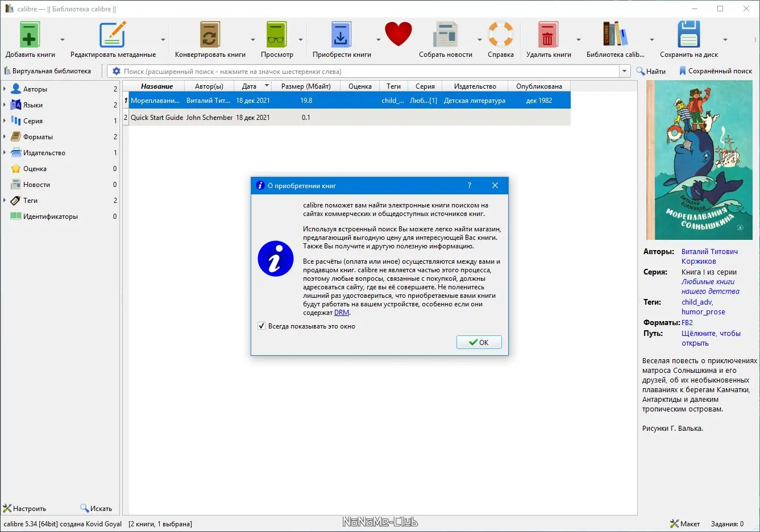760x532 pixels.
Task: Click the Удалить книги trash icon
Action: (548, 35)
